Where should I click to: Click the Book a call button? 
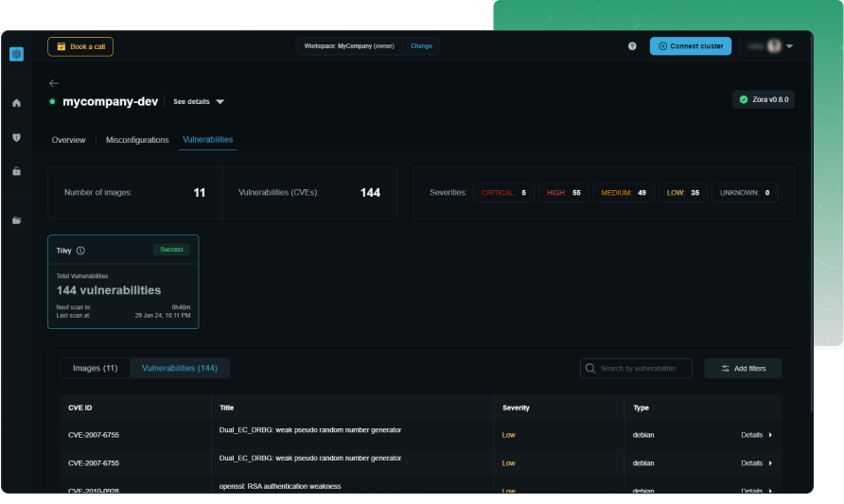pyautogui.click(x=80, y=46)
